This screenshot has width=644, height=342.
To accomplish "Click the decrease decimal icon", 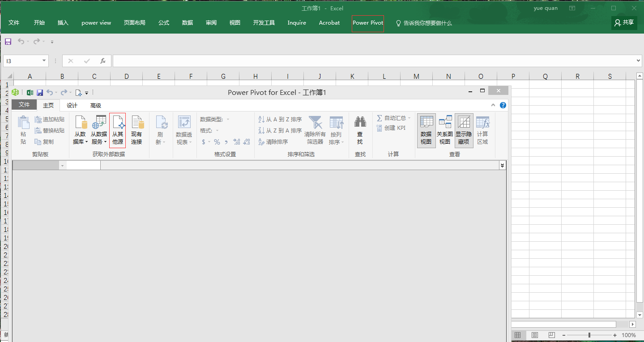I will (247, 142).
